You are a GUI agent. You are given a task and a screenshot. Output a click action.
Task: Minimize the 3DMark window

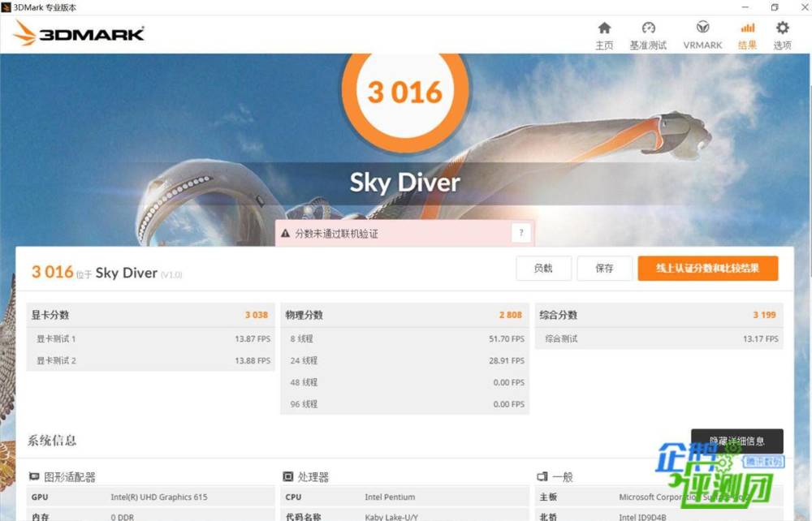pyautogui.click(x=745, y=7)
